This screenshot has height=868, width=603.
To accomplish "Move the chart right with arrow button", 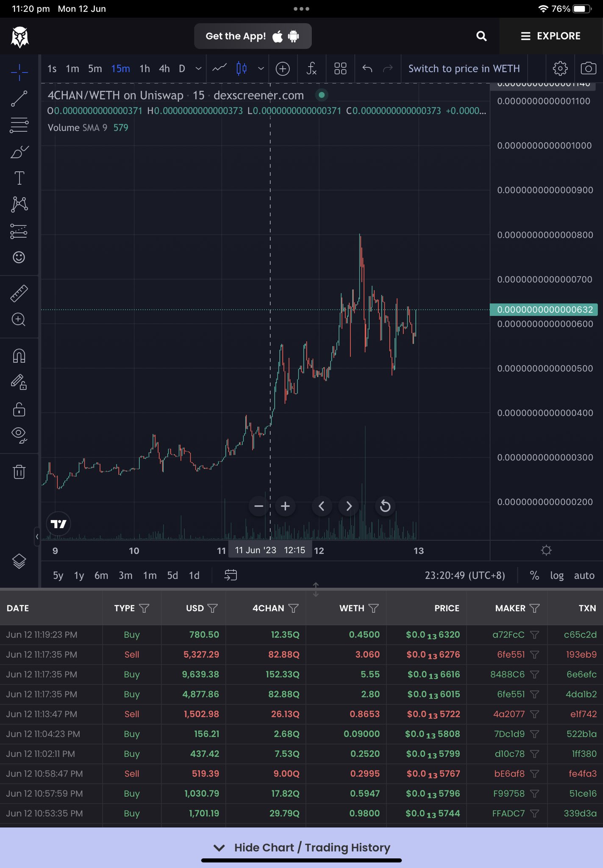I will (349, 506).
